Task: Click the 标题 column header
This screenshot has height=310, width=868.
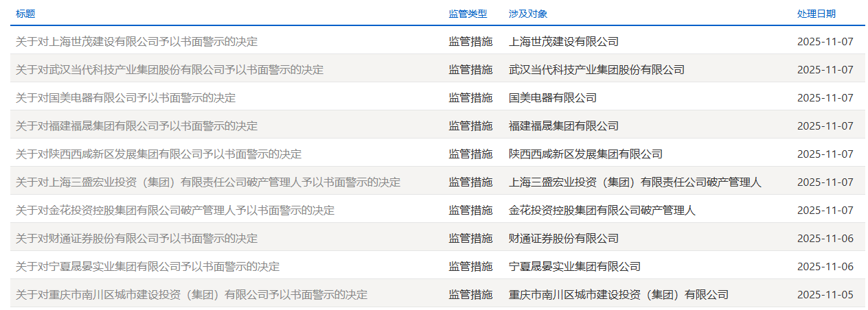Action: coord(25,14)
